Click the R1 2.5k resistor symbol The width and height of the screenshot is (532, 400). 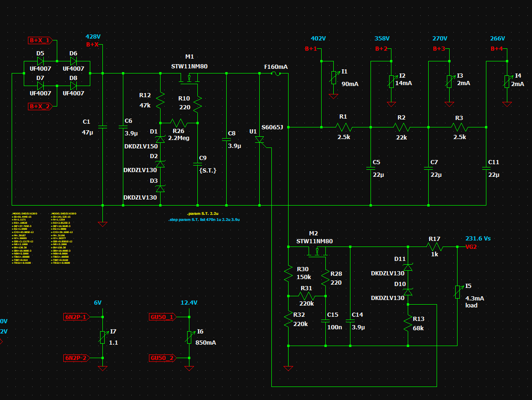[x=343, y=127]
